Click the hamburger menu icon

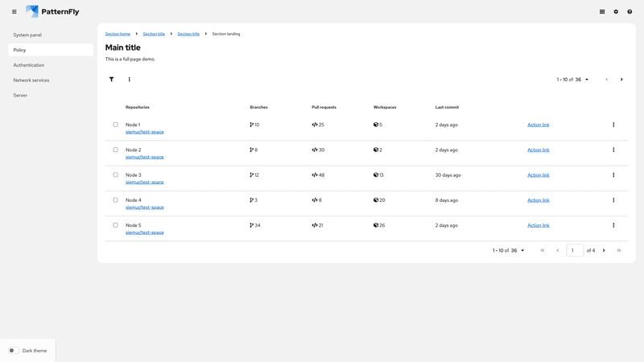(x=14, y=12)
